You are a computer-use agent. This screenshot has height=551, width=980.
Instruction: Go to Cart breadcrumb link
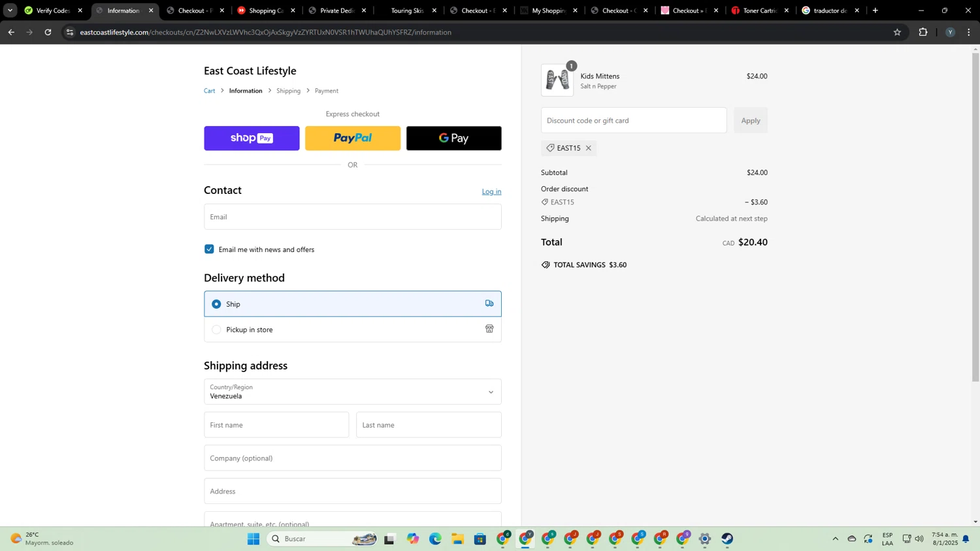209,91
